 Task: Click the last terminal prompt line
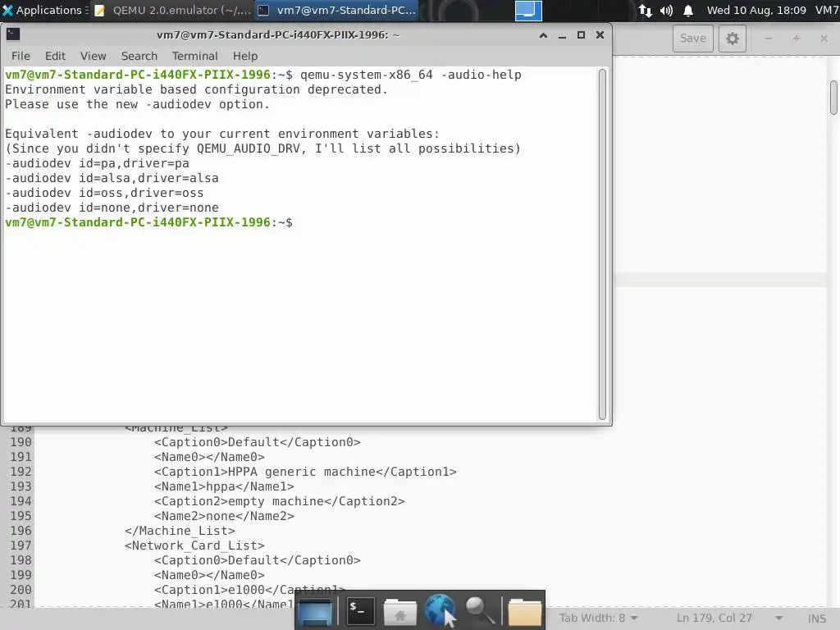click(149, 222)
